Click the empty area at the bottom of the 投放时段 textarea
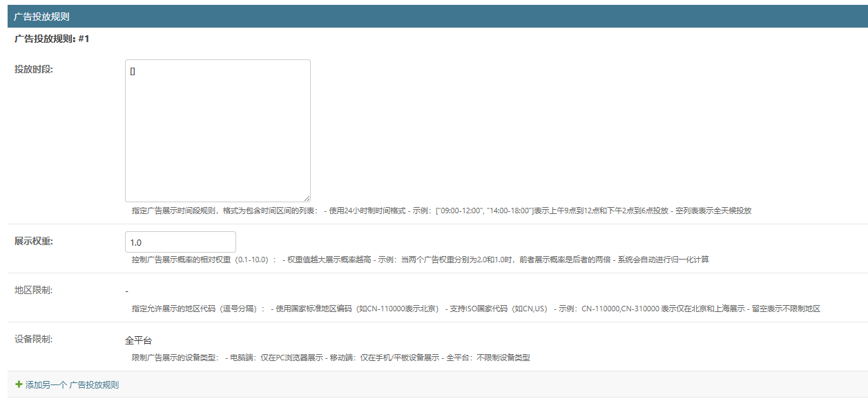Viewport: 868px width, 410px height. (x=218, y=186)
